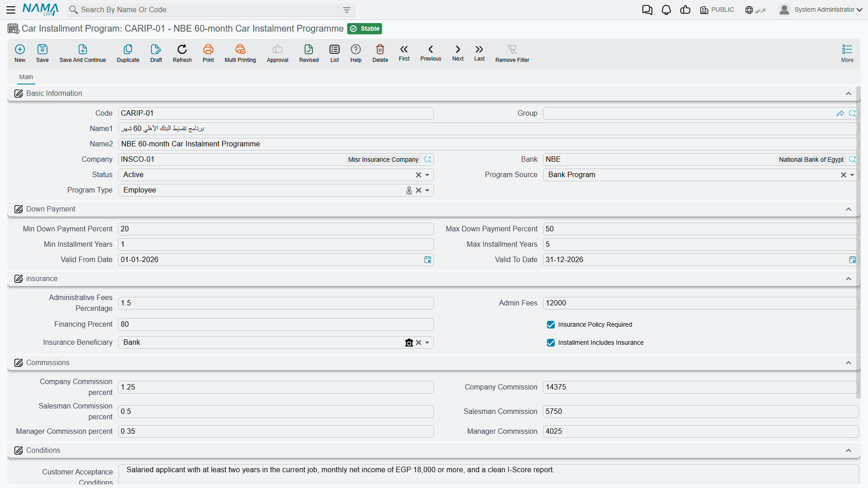Screen dimensions: 868x488
Task: Click the Salesman Commission percent field
Action: tap(276, 412)
